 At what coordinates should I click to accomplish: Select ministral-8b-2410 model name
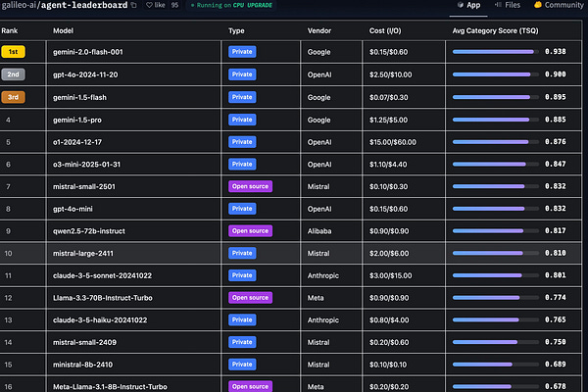pos(82,365)
